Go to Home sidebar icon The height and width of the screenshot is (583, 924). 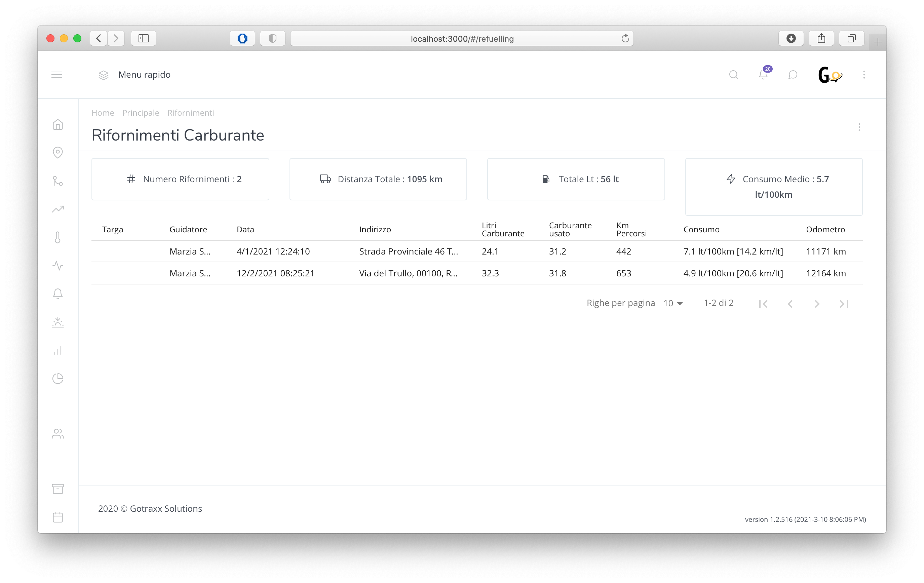(57, 125)
